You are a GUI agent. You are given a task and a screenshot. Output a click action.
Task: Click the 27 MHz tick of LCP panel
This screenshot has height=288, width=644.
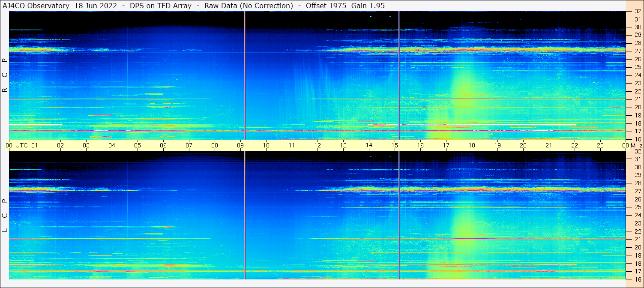pyautogui.click(x=637, y=191)
